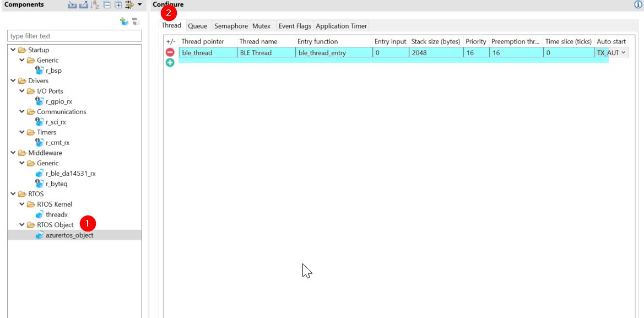Select 'r_cmt_rx' text in the tree
Viewport: 644px width, 318px height.
pyautogui.click(x=57, y=143)
